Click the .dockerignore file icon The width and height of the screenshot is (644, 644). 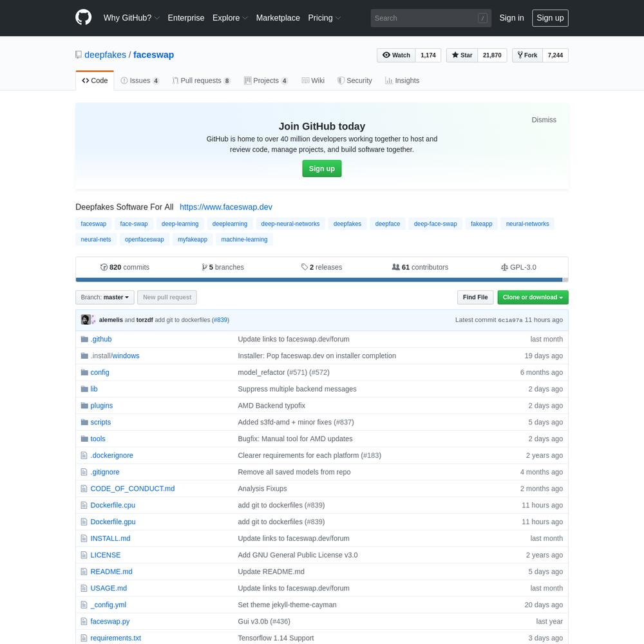click(x=84, y=455)
